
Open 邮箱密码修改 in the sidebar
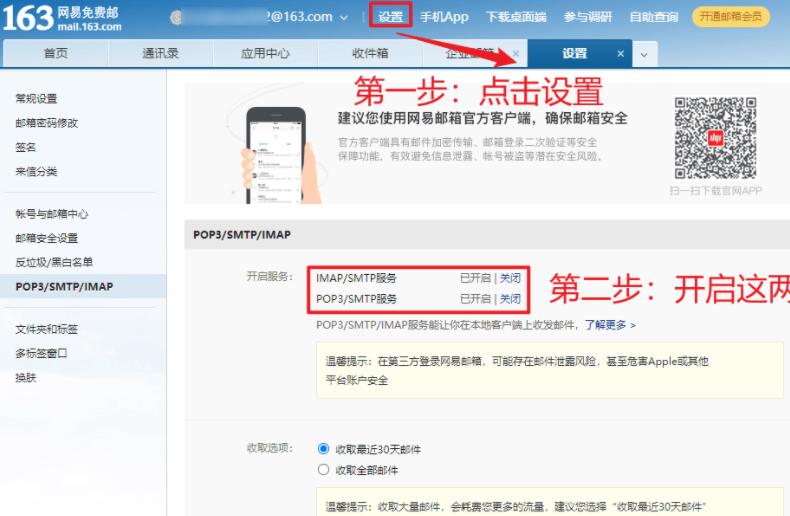coord(47,123)
